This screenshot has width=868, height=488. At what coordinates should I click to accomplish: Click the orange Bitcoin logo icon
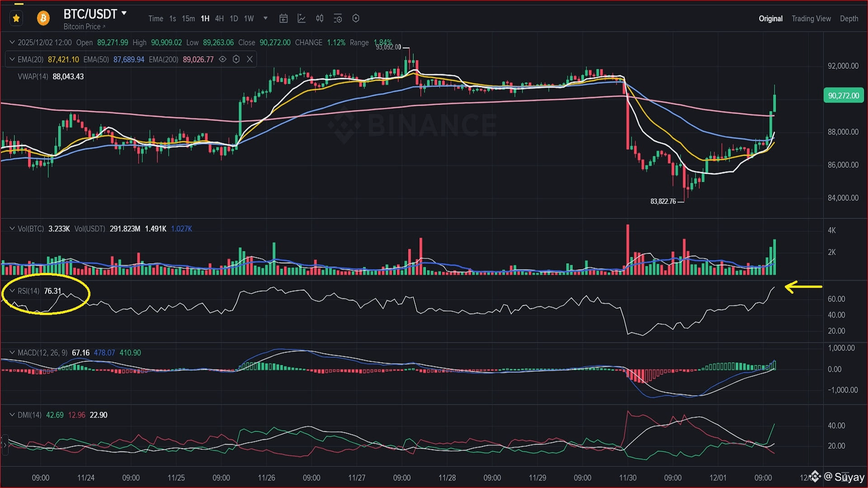click(43, 19)
